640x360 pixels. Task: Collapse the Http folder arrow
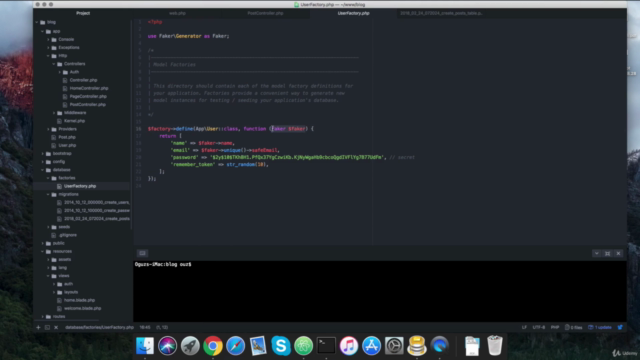[48, 56]
